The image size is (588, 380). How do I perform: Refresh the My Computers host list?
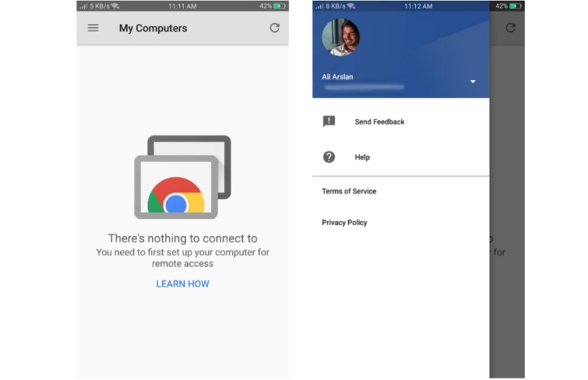274,28
